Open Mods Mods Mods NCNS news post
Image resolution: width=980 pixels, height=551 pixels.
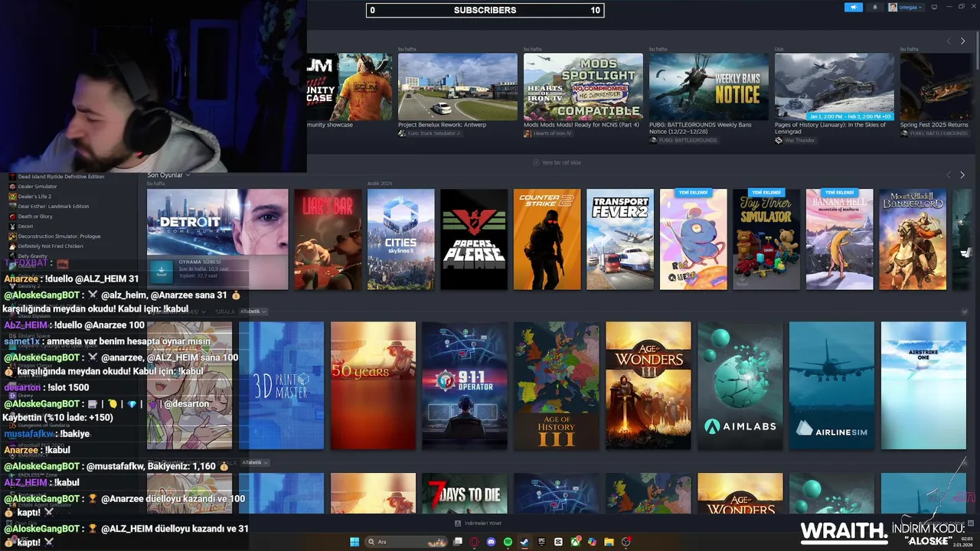(583, 86)
